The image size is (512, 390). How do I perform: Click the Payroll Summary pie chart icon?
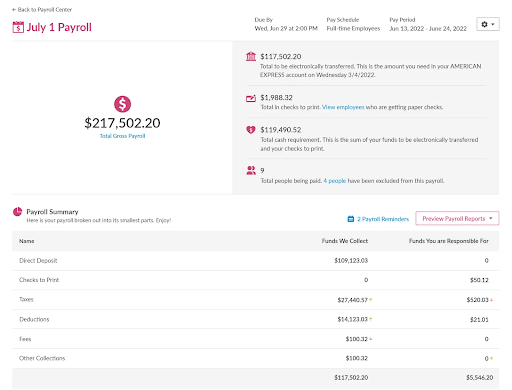point(17,212)
